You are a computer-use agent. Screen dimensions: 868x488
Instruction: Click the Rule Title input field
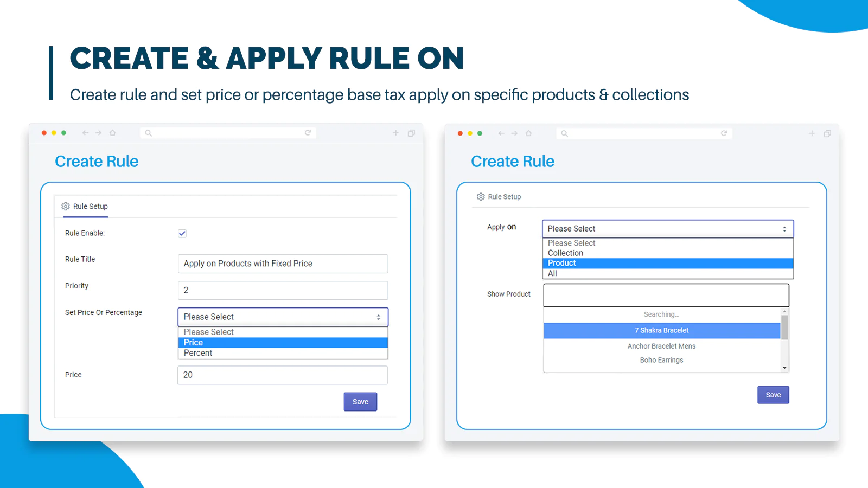click(x=283, y=264)
